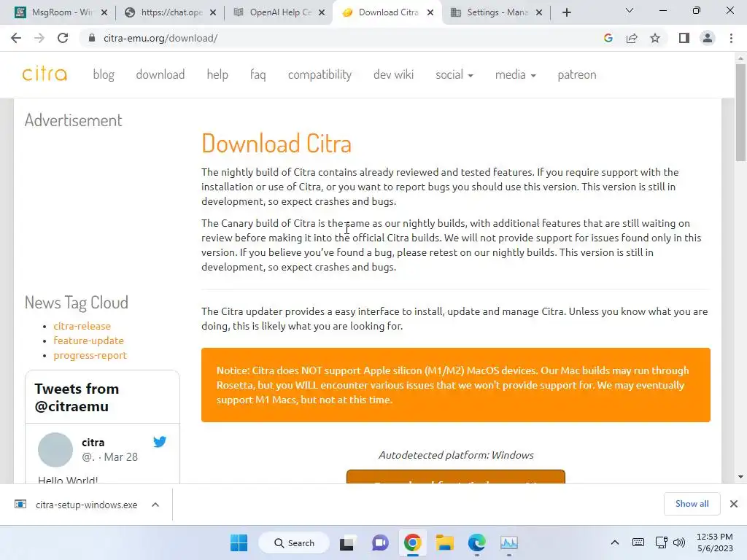Click the page vertical scrollbar thumb
Viewport: 747px width, 560px height.
(x=740, y=112)
